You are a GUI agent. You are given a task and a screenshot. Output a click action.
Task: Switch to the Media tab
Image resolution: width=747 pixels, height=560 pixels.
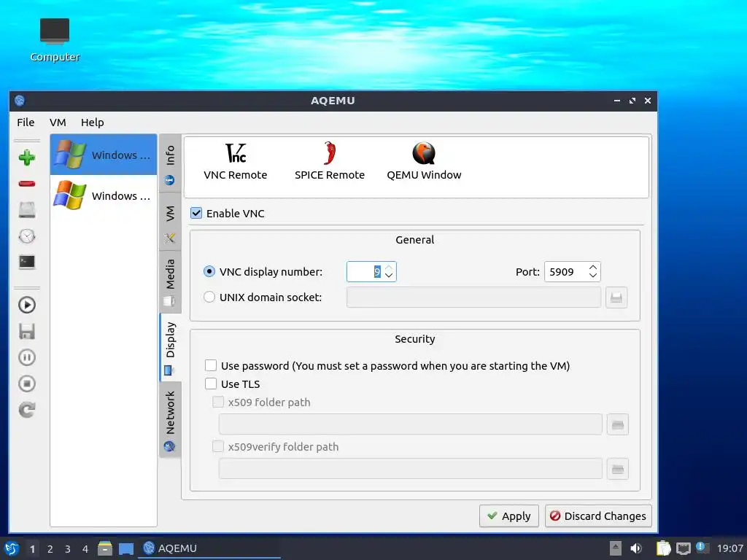coord(170,282)
